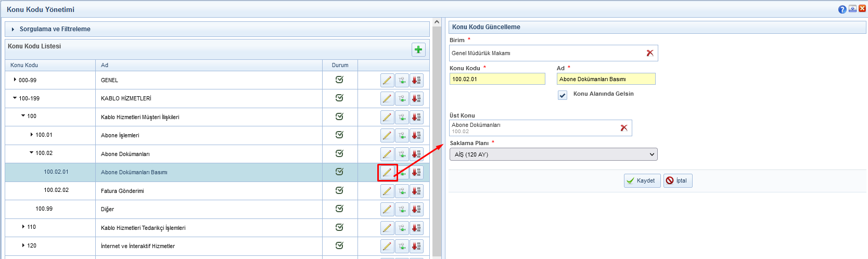This screenshot has height=259, width=868.
Task: Click tree add-child icon for Kablo Hizmetleri Müşteri İlişkileri
Action: [402, 117]
